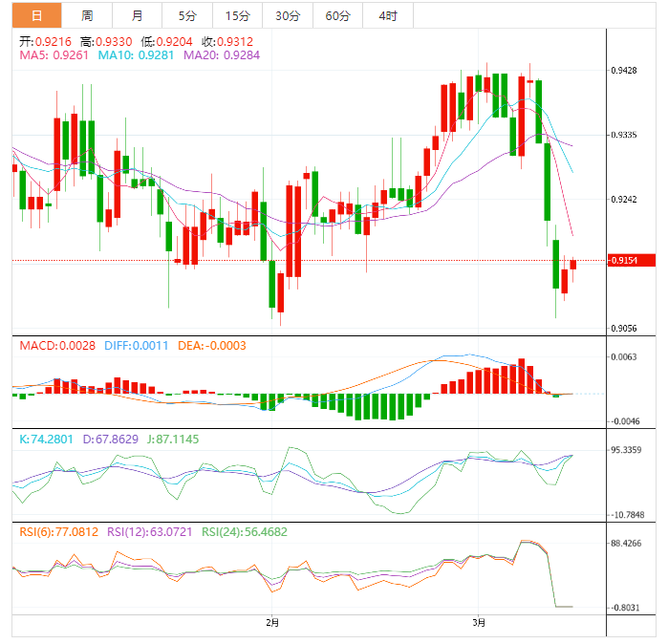Click the MA20 value label
The image size is (668, 644).
tap(222, 55)
